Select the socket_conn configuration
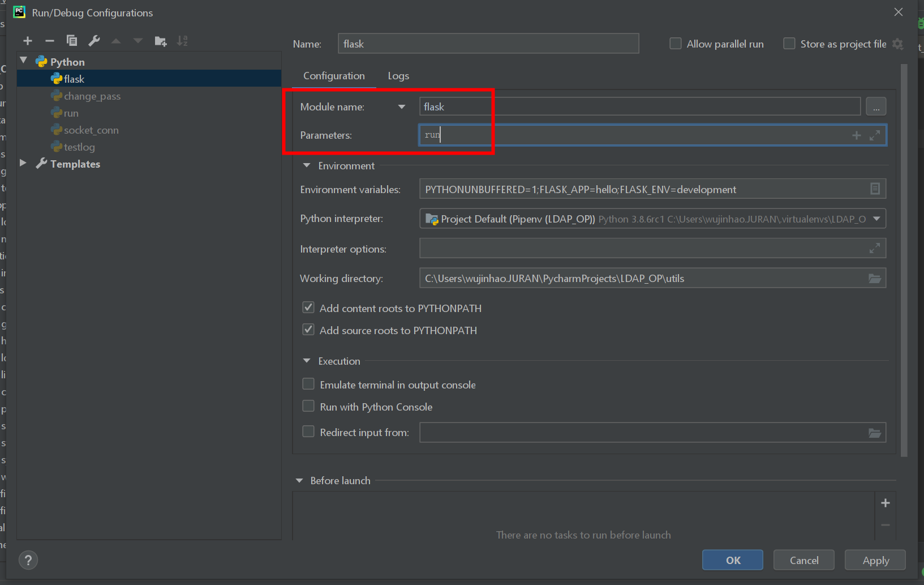The height and width of the screenshot is (585, 924). (149, 130)
